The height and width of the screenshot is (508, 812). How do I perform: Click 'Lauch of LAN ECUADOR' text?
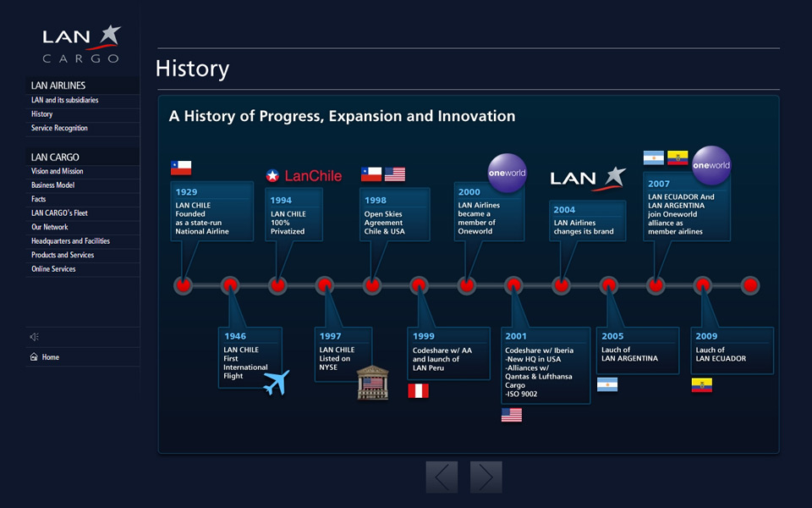pos(721,354)
